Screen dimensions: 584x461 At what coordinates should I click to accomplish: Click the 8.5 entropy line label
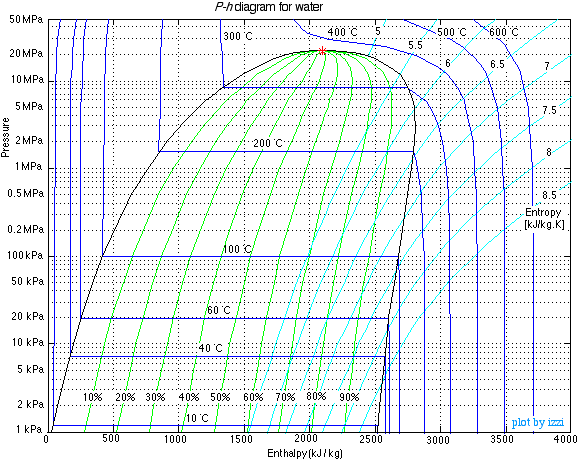point(549,195)
